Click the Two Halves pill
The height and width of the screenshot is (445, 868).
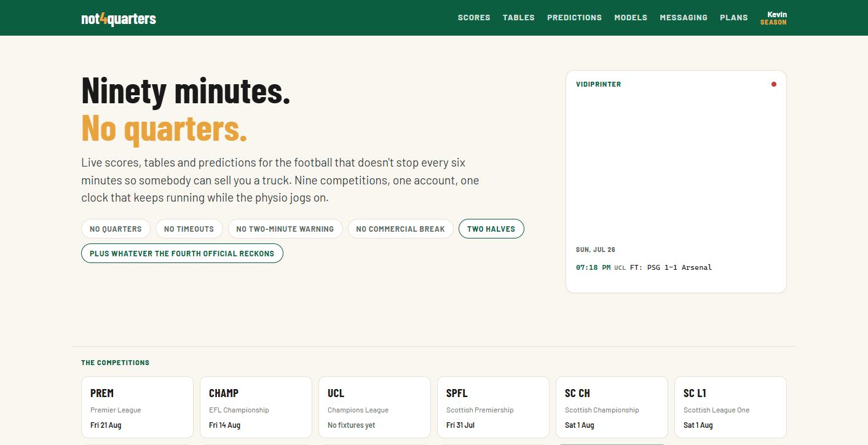click(x=491, y=229)
